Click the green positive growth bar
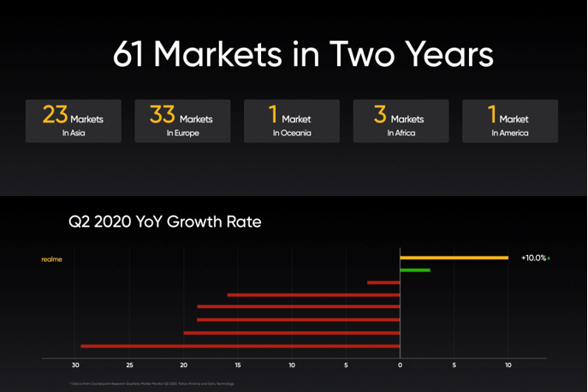The image size is (588, 392). point(415,270)
